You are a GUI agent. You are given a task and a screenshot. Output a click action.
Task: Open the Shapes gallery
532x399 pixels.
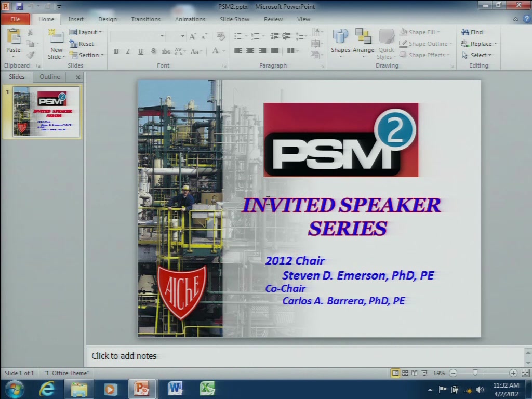[340, 43]
